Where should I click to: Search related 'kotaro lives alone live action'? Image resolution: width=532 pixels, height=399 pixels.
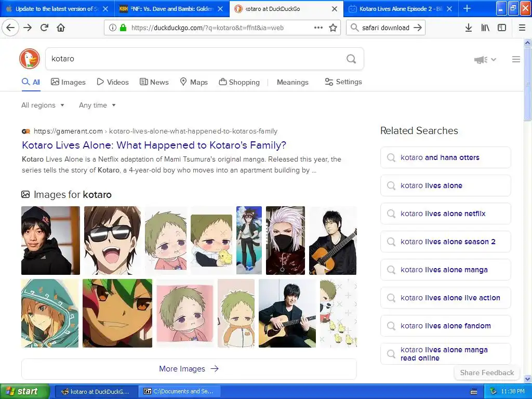click(445, 298)
